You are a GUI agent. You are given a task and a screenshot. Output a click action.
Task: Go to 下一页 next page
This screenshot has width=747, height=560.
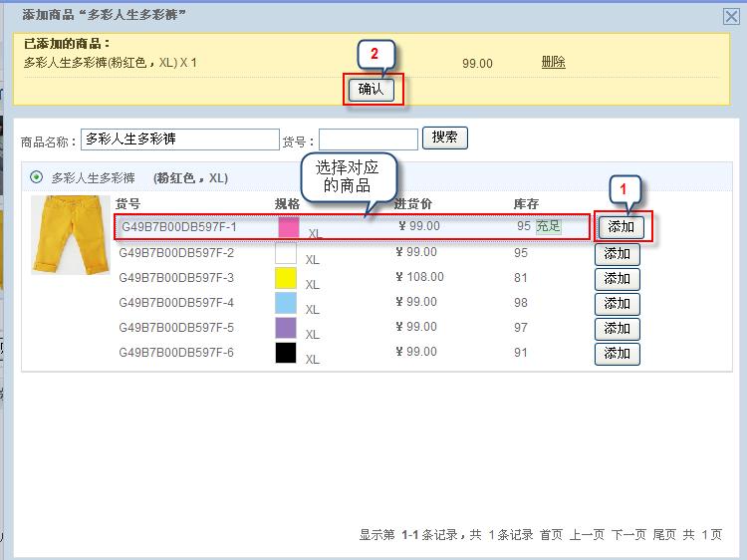coord(628,535)
